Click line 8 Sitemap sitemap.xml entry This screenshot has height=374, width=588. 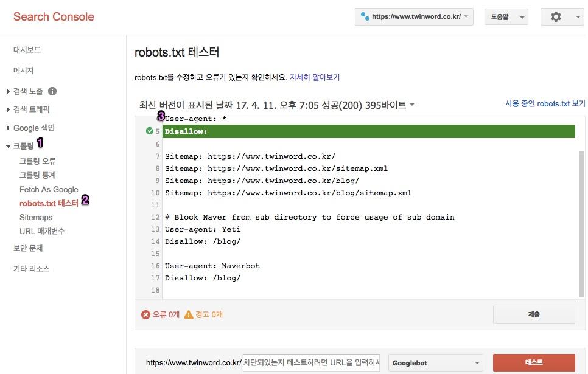[276, 168]
